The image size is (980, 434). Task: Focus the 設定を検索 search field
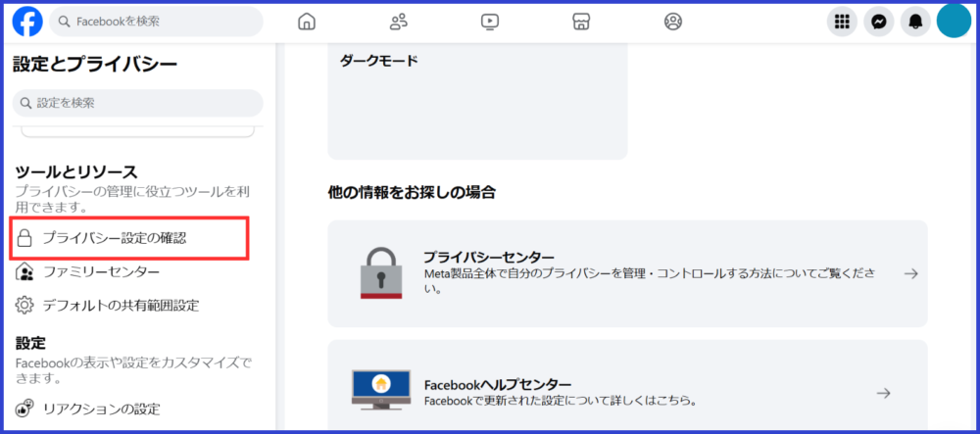click(x=138, y=103)
